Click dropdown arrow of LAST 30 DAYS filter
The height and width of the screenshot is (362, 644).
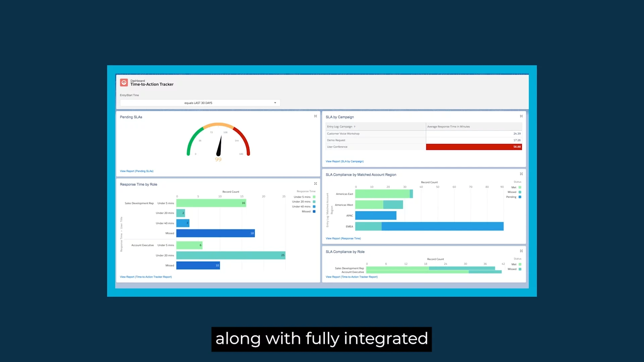[x=275, y=103]
